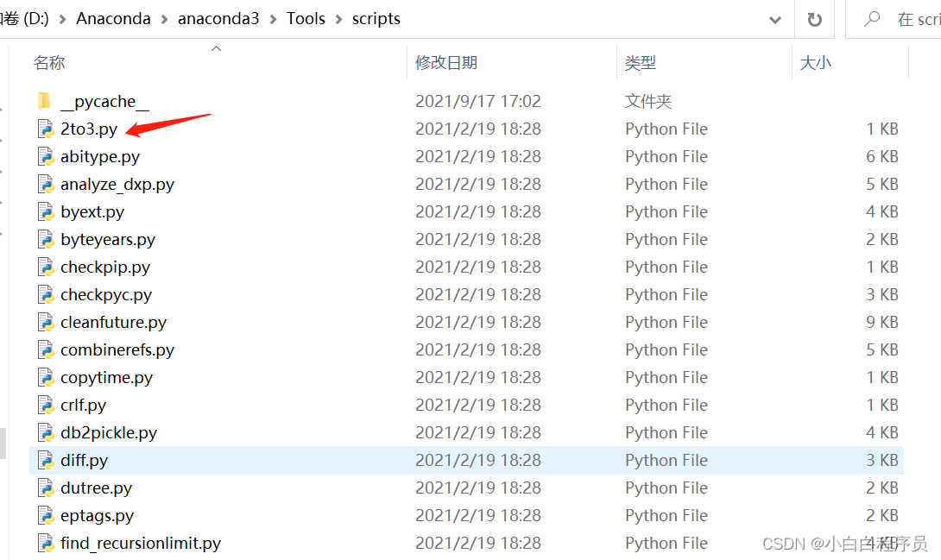Sort files by the 大小 column header
Image resolution: width=941 pixels, height=560 pixels.
click(x=815, y=62)
